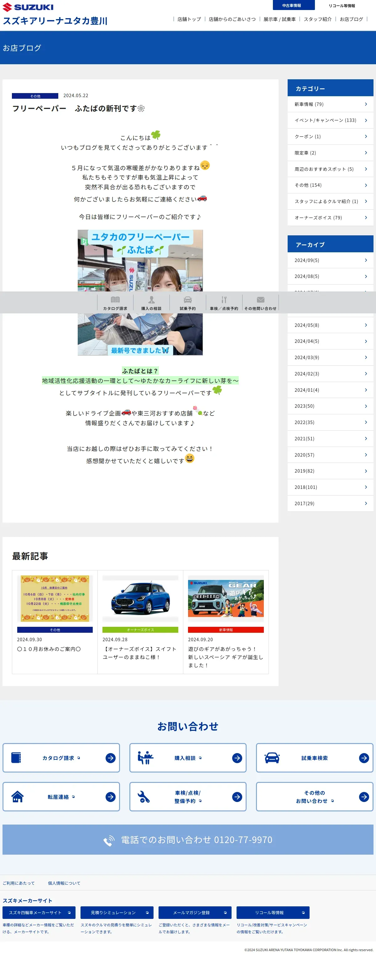The width and height of the screenshot is (376, 980).
Task: Open archive 2024/05(8)
Action: coord(330,325)
